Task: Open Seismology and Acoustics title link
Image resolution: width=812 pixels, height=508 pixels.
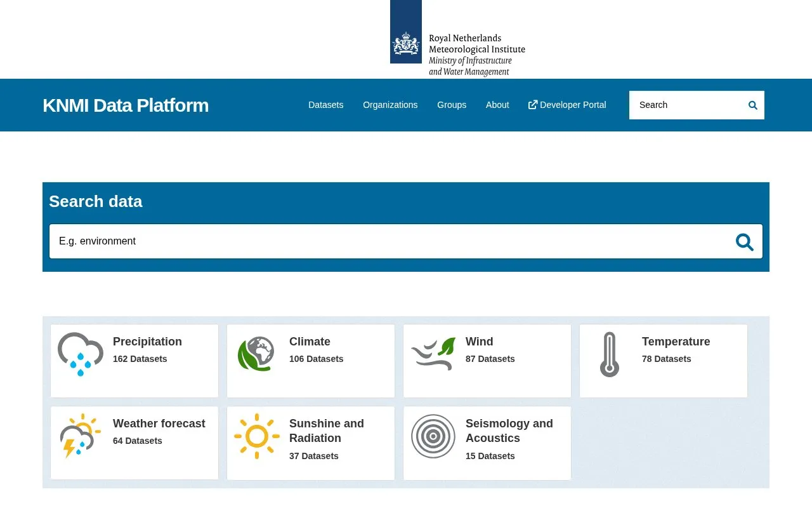Action: pos(509,431)
